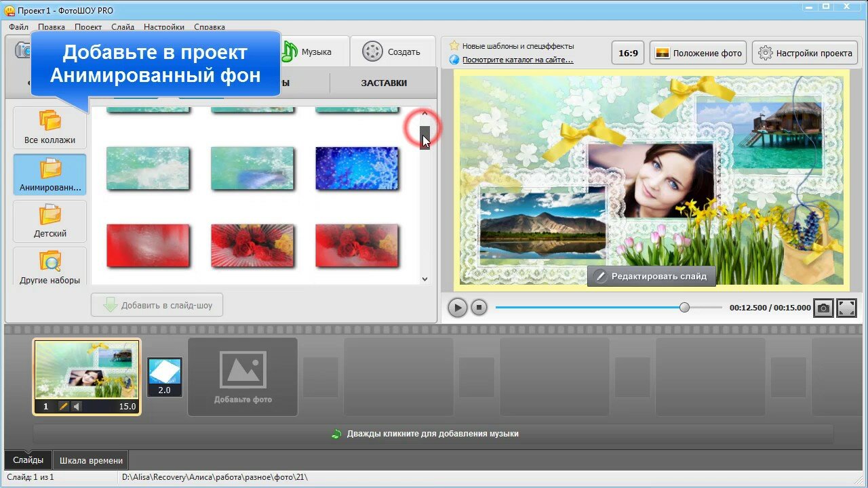Screen dimensions: 868x488
Task: Switch to the Шкала времени view
Action: 91,460
